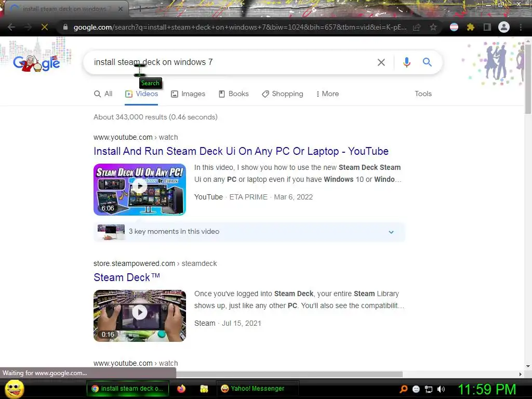Screen dimensions: 532x399
Task: Click the 11:59 PM taskbar clock
Action: pyautogui.click(x=487, y=389)
